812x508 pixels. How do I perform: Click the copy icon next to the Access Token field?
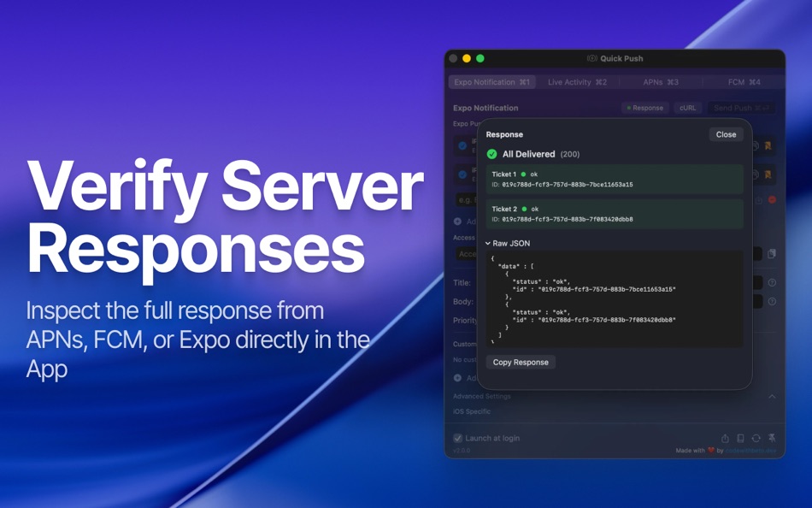pos(770,255)
